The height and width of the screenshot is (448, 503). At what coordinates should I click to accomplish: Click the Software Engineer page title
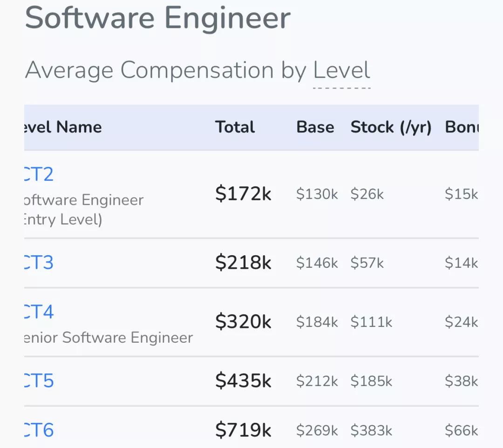tap(158, 18)
